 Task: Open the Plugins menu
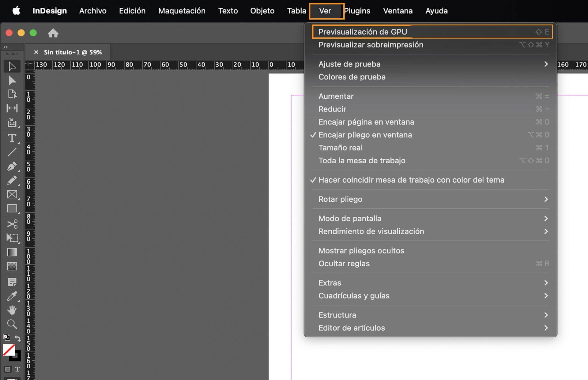357,11
